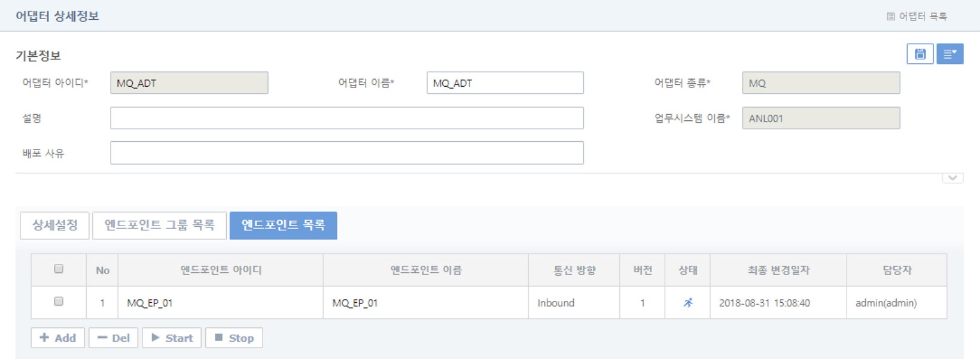Viewport: 980px width, 359px height.
Task: Collapse the 기본정보 section with chevron
Action: coord(952,178)
